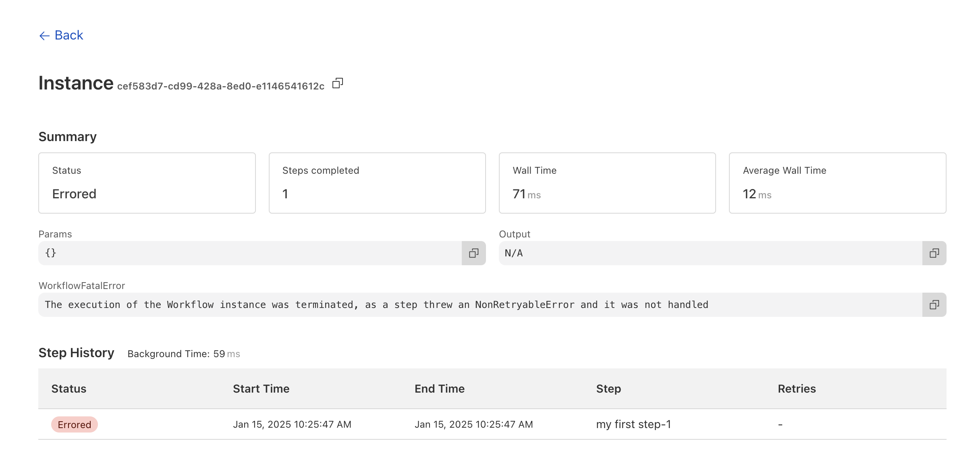
Task: Copy the instance ID using copy icon
Action: click(x=337, y=83)
